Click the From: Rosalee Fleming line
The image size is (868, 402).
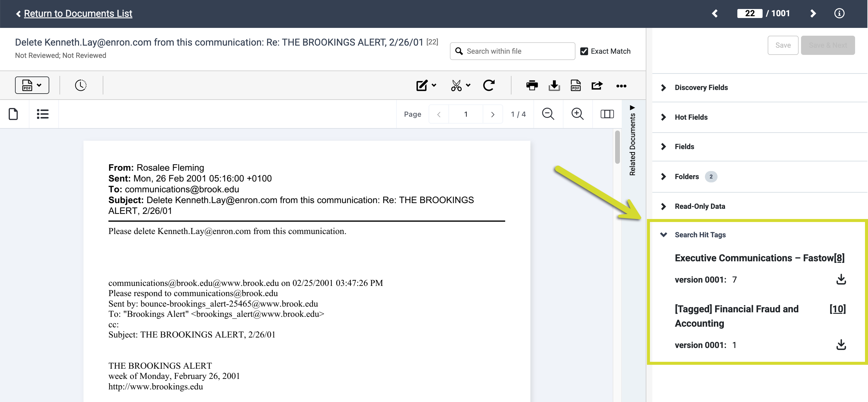(156, 168)
